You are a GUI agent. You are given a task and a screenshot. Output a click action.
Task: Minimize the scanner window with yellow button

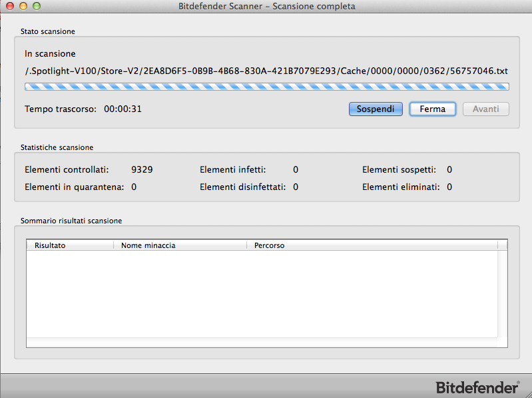pyautogui.click(x=23, y=6)
